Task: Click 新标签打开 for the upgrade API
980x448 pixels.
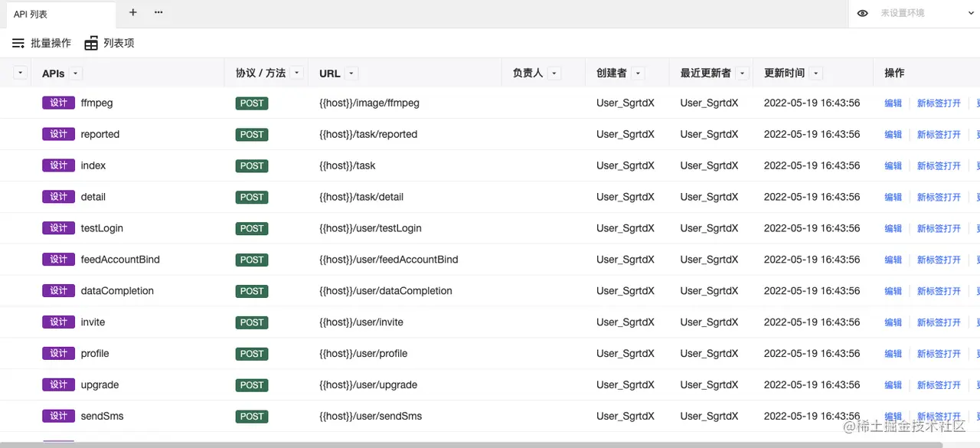Action: click(939, 385)
